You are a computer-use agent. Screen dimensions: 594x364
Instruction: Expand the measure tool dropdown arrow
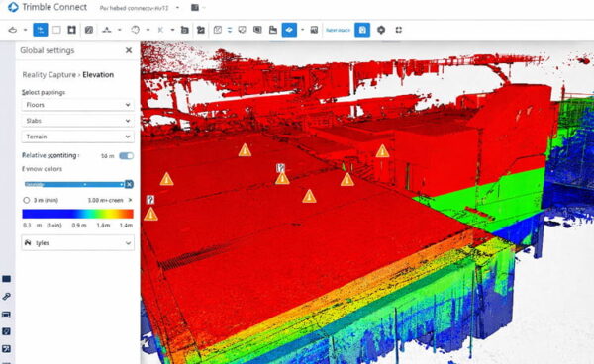(120, 30)
